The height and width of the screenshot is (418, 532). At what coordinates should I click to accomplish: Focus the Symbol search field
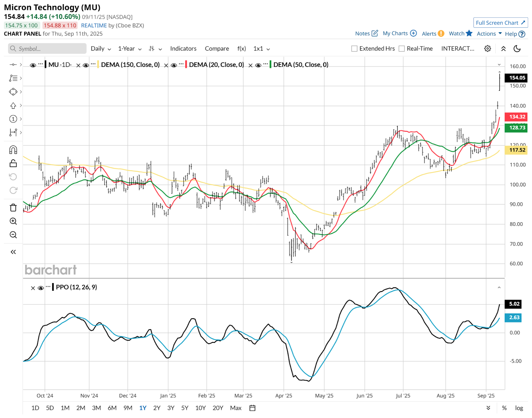click(47, 49)
